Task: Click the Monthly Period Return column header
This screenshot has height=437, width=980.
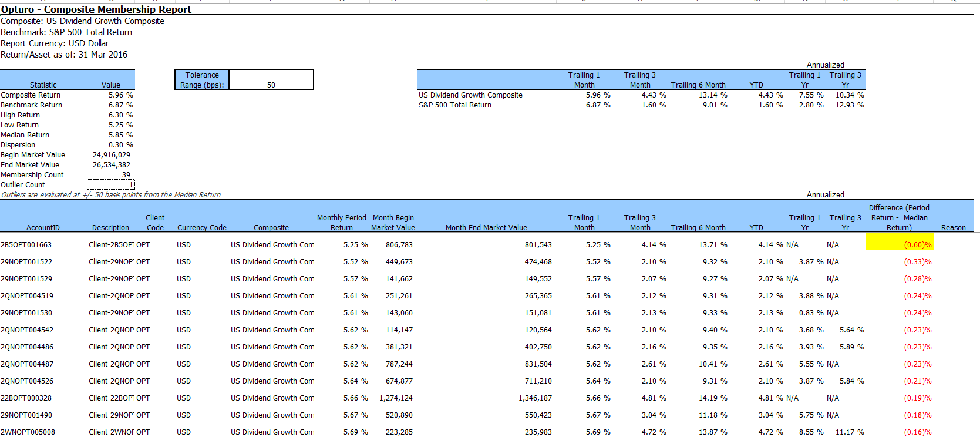Action: pos(341,223)
